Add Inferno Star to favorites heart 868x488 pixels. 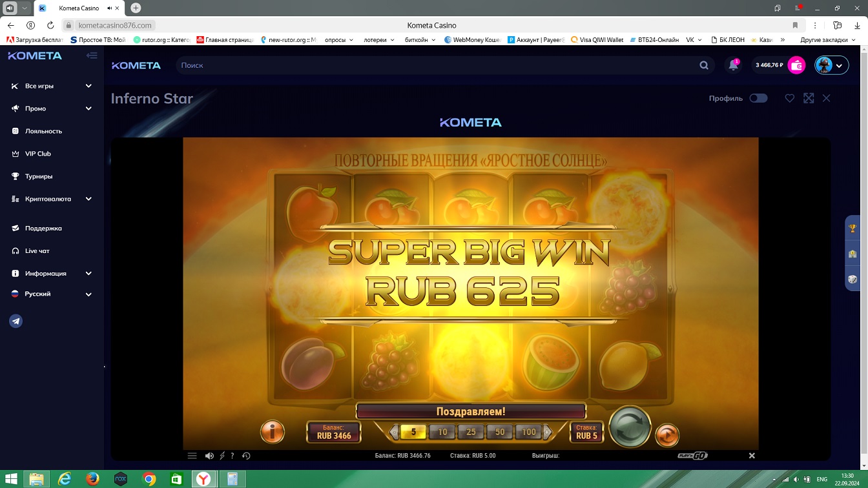tap(789, 98)
